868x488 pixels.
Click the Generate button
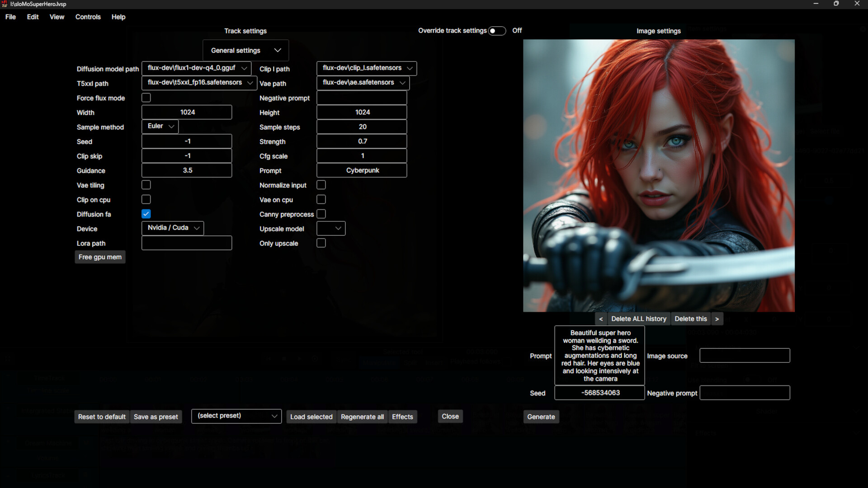(x=541, y=417)
